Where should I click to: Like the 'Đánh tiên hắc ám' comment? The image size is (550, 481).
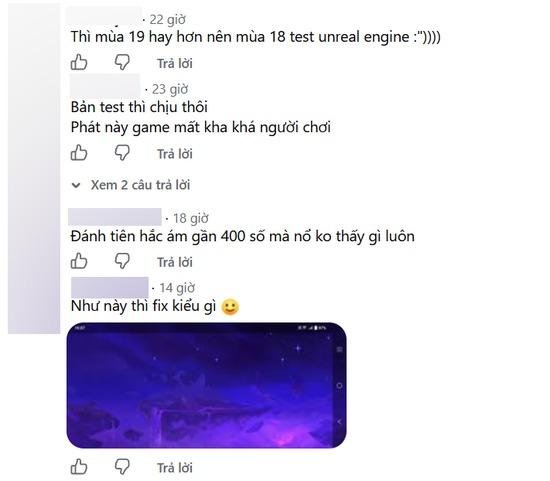(x=79, y=261)
